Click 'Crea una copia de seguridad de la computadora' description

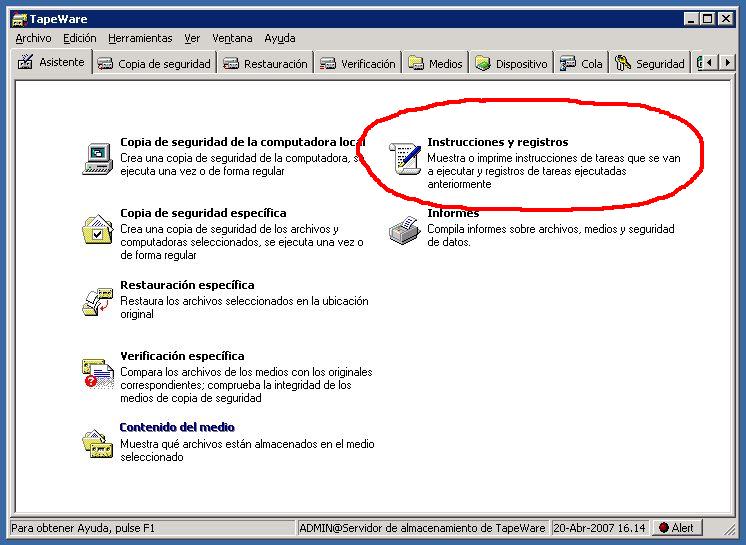point(242,165)
